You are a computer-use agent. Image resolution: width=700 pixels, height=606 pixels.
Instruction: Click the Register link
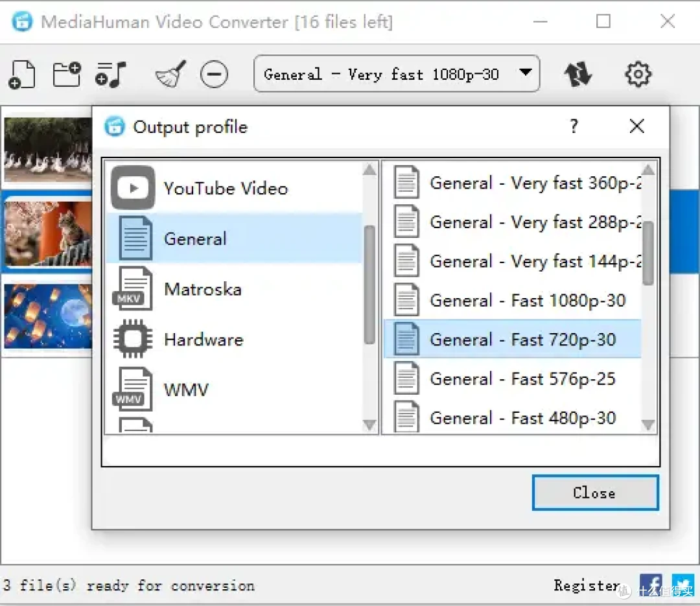click(x=587, y=585)
